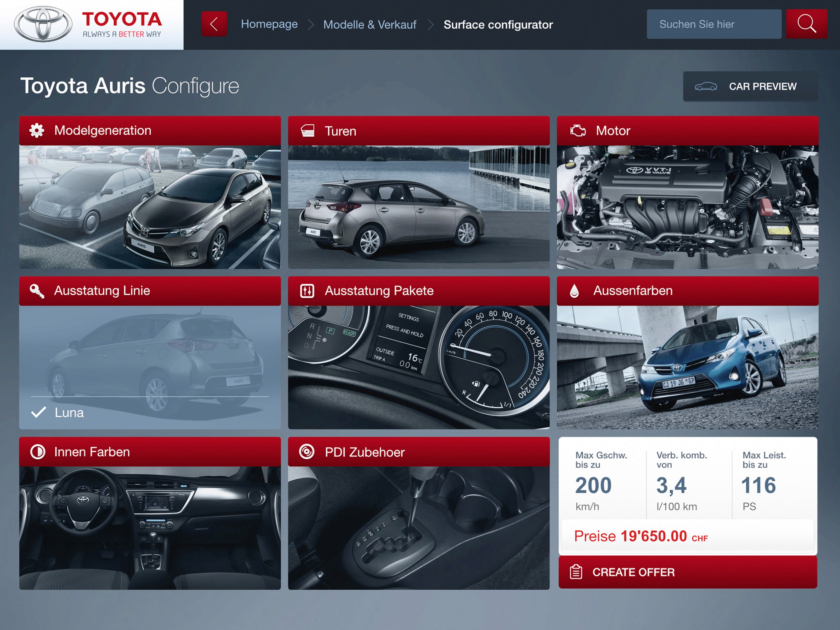Image resolution: width=840 pixels, height=630 pixels.
Task: Click the disc icon on PDI Zubehoer
Action: coord(307,452)
